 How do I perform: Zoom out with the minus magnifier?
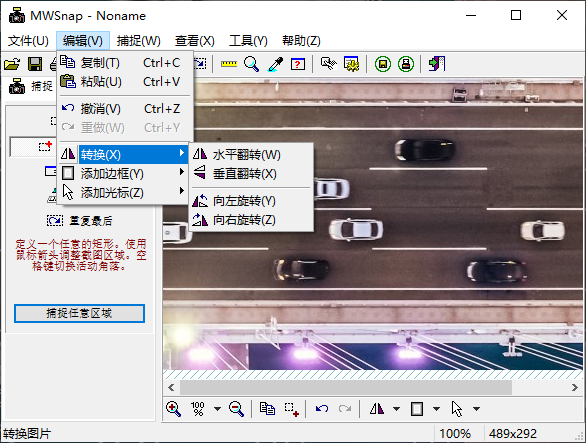[x=236, y=409]
